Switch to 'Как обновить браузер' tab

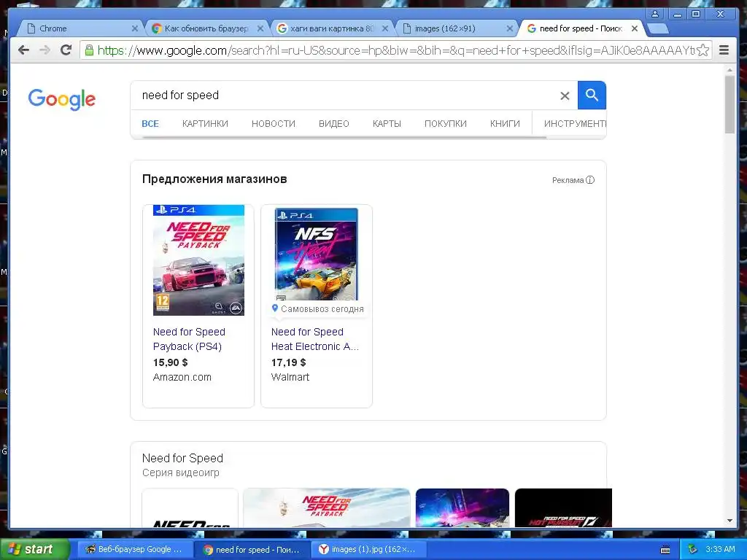205,28
